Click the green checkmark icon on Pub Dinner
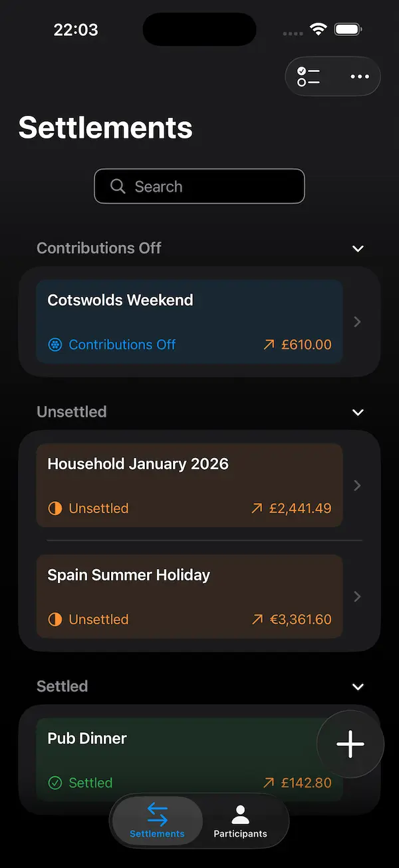The height and width of the screenshot is (868, 399). [x=55, y=783]
